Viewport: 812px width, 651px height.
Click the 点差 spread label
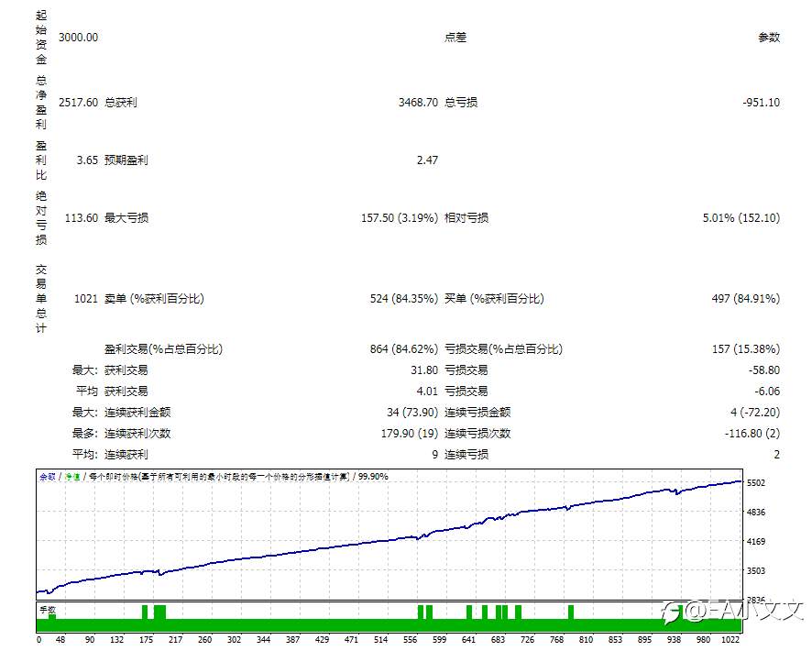(455, 38)
